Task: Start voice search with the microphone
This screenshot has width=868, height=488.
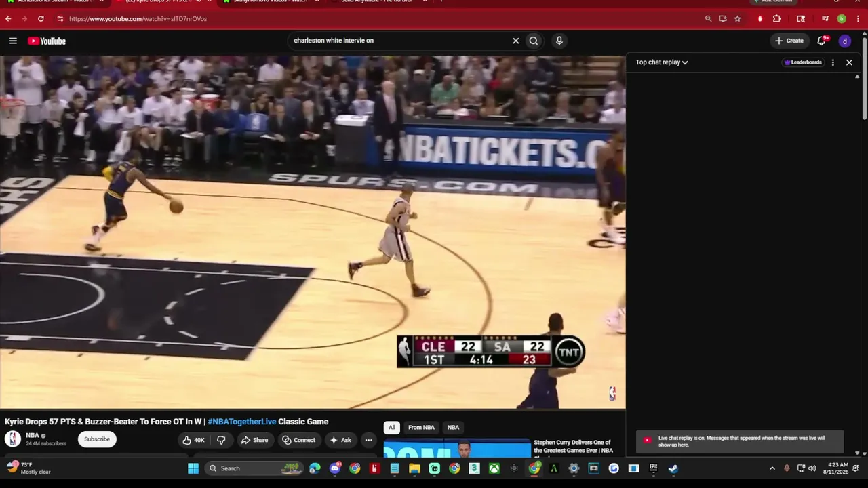Action: pyautogui.click(x=559, y=41)
